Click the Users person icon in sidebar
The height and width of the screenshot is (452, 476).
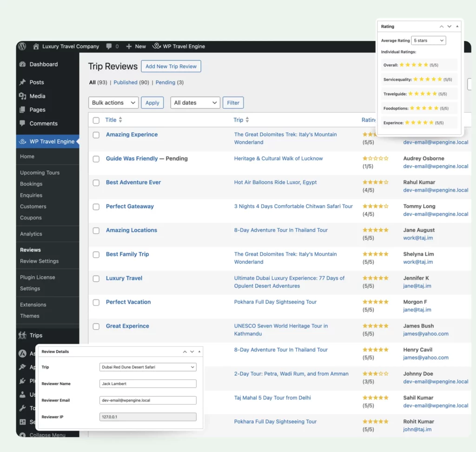point(22,394)
